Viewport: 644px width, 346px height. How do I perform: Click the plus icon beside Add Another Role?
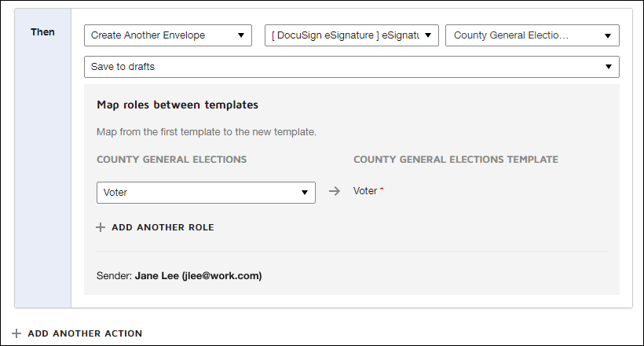101,227
